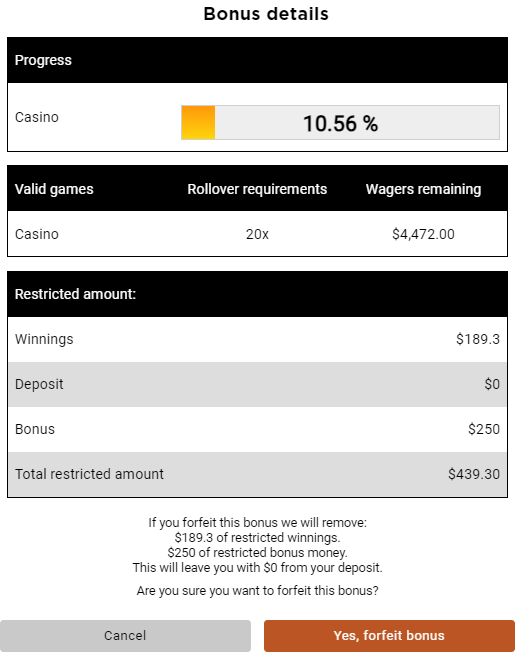Screen dimensions: 521x655
Task: Click the Rollover requirements column header
Action: point(257,189)
